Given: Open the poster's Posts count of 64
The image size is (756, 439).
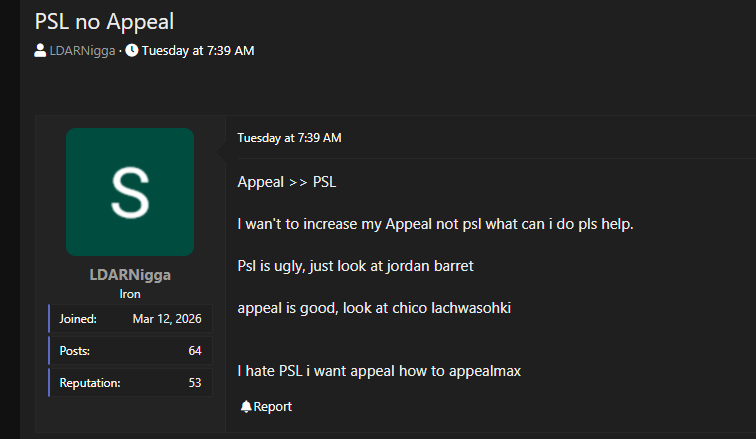Looking at the screenshot, I should tap(195, 351).
